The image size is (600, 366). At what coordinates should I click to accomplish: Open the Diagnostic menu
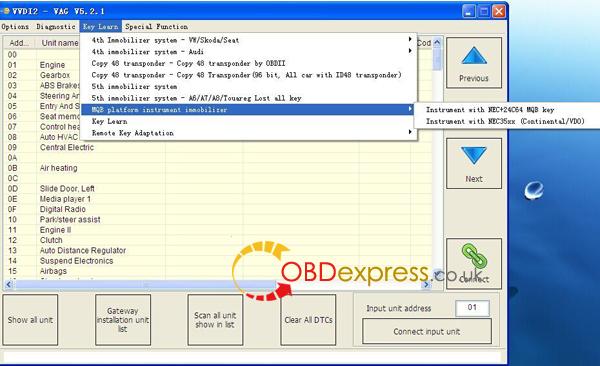pyautogui.click(x=56, y=26)
